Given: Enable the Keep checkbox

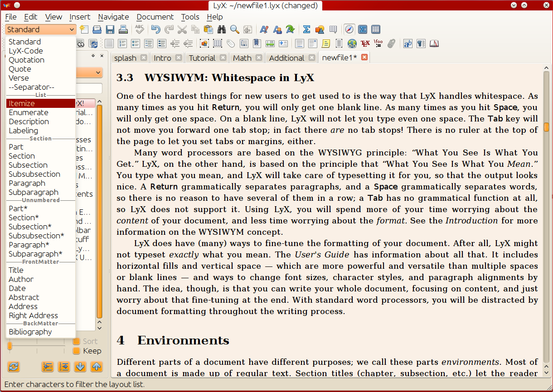Looking at the screenshot, I should click(77, 351).
